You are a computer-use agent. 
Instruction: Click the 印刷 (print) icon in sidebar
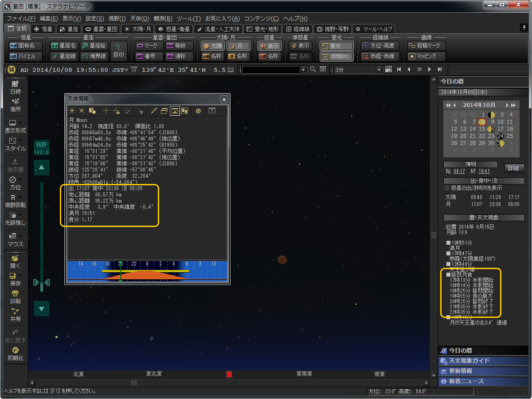15,297
